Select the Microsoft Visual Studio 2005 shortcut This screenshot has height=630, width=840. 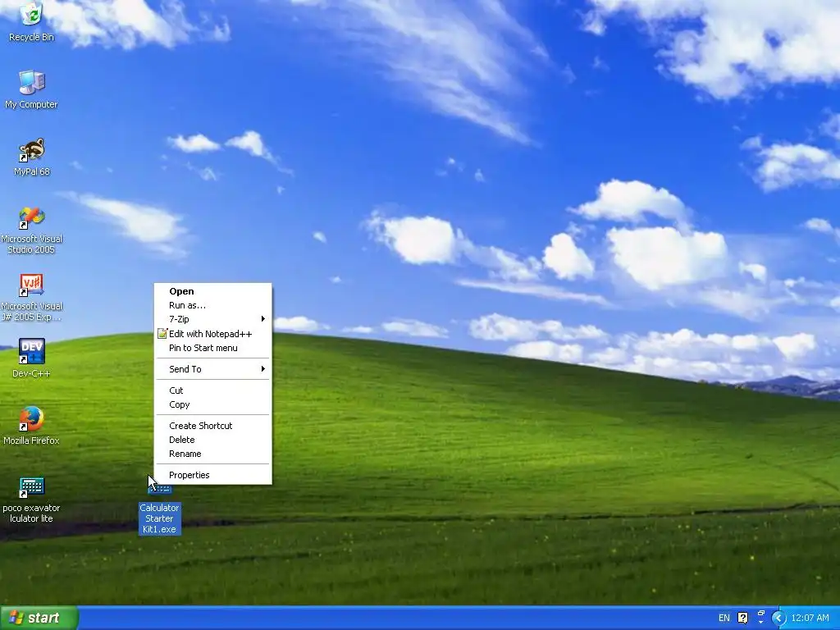[x=32, y=230]
